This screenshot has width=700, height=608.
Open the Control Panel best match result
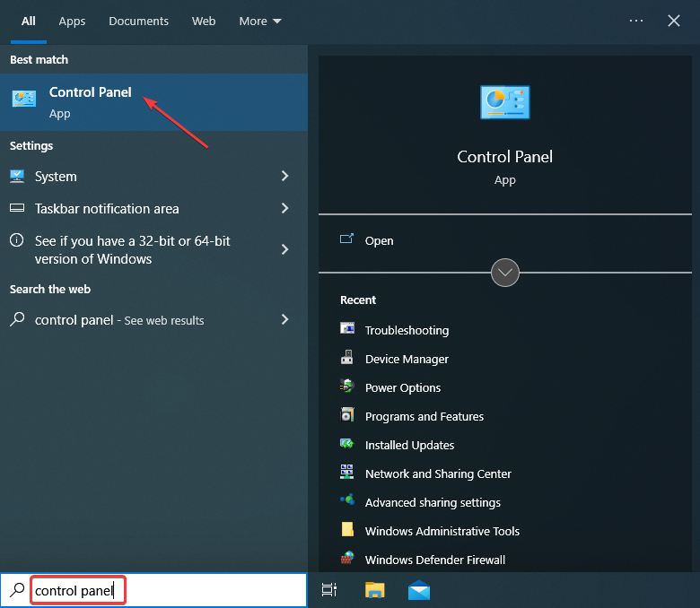(153, 102)
